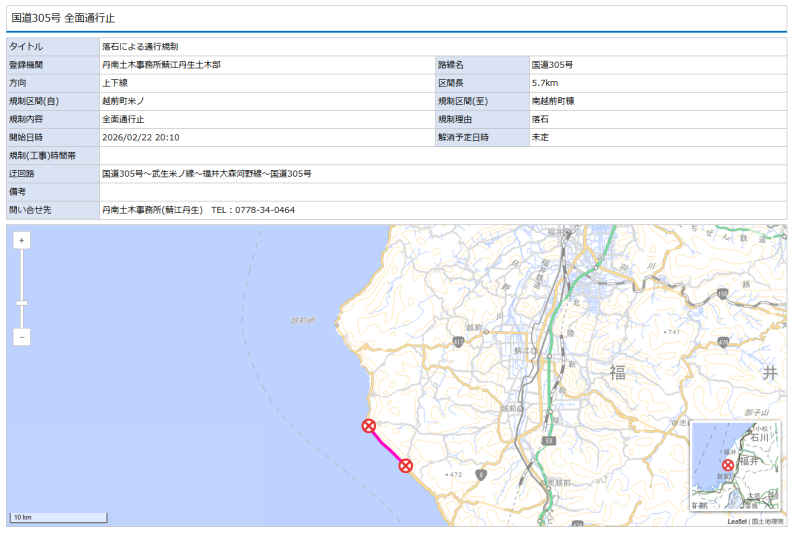The image size is (800, 542).
Task: Click the zoom slider handle on map
Action: pos(22,302)
